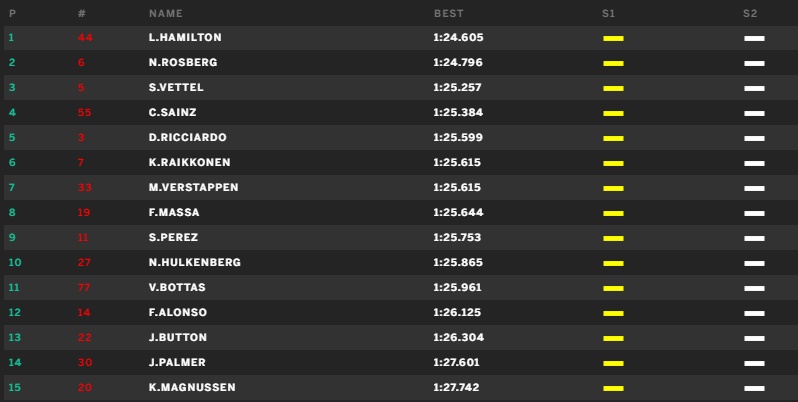This screenshot has height=402, width=798.
Task: Select K.RAIKKONEN row name
Action: click(x=189, y=163)
